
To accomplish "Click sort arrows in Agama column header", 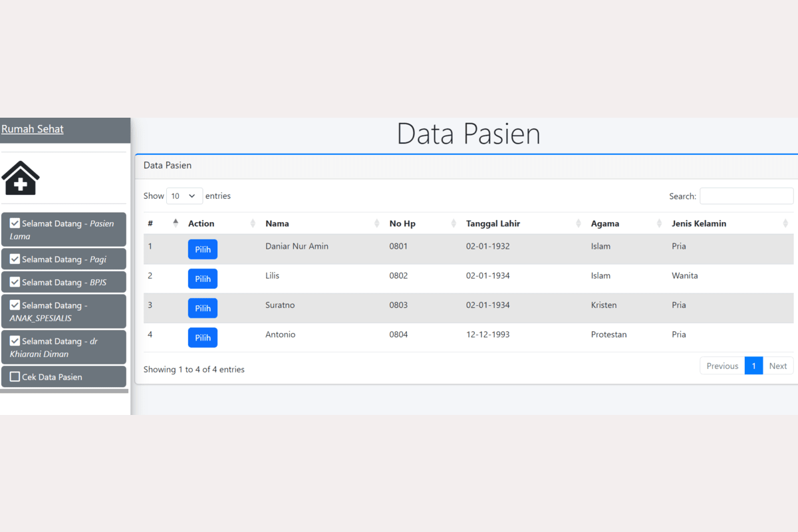I will click(659, 223).
